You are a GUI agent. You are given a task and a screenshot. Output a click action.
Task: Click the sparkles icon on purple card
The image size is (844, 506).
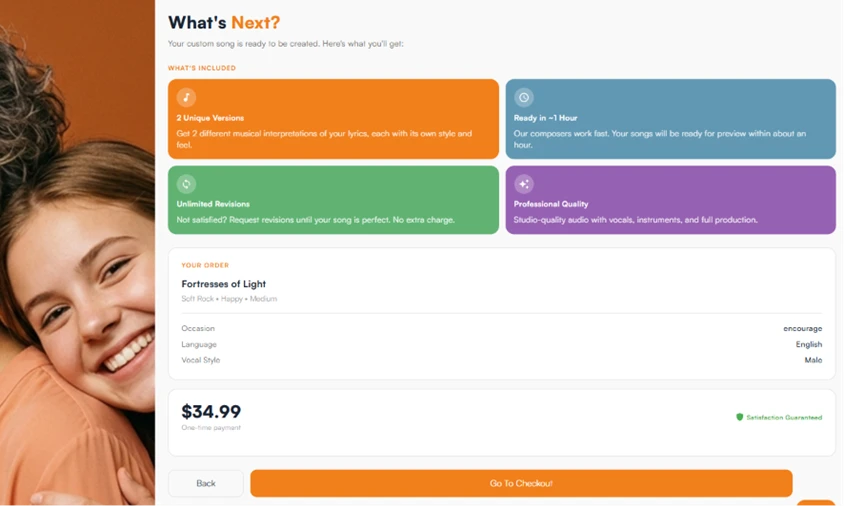tap(524, 184)
